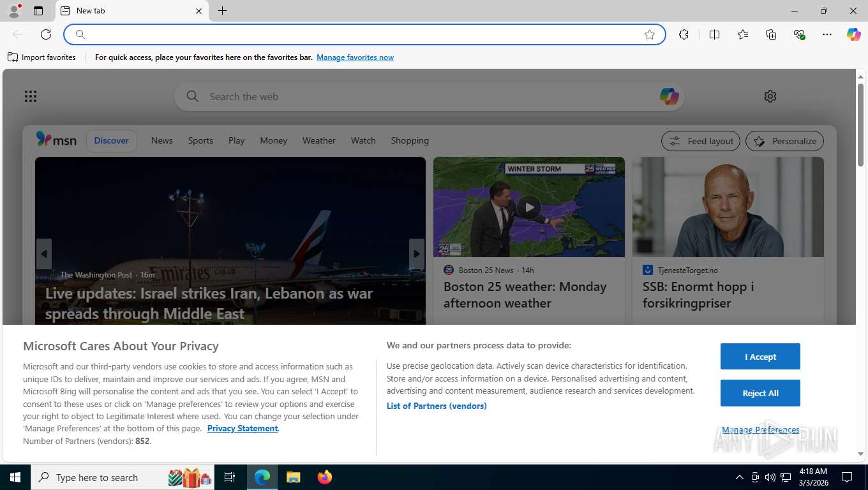Switch to the Sports tab
The image size is (868, 490).
[x=200, y=140]
